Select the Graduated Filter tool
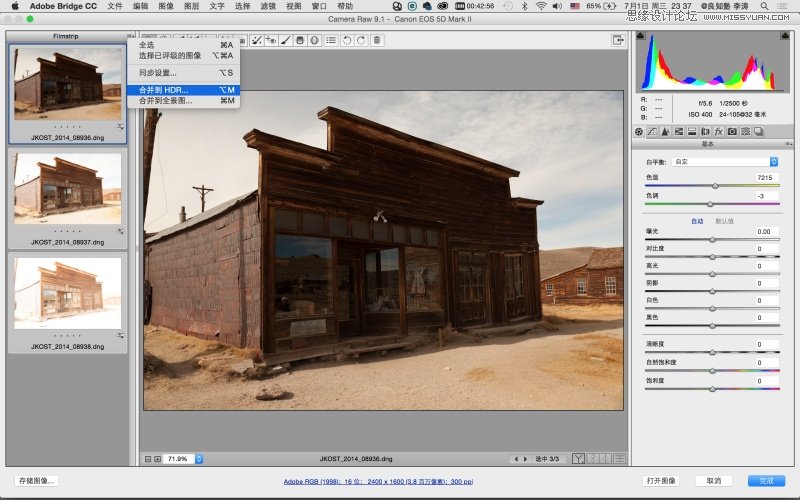This screenshot has width=800, height=500. point(299,40)
